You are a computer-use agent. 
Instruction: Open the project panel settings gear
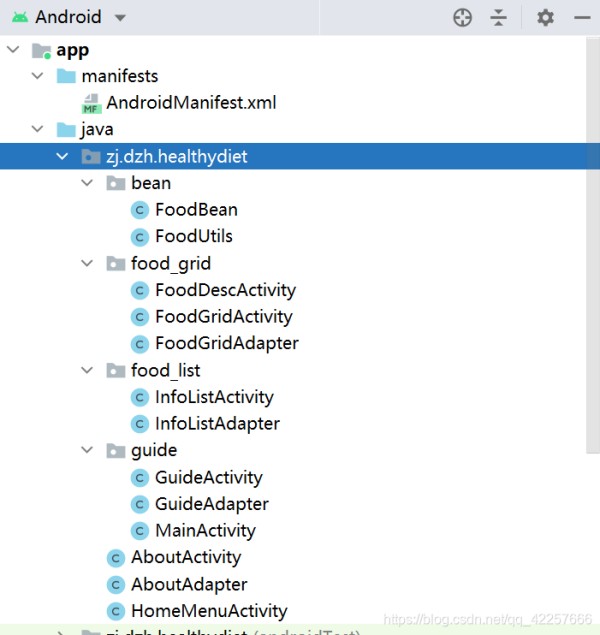click(x=545, y=18)
